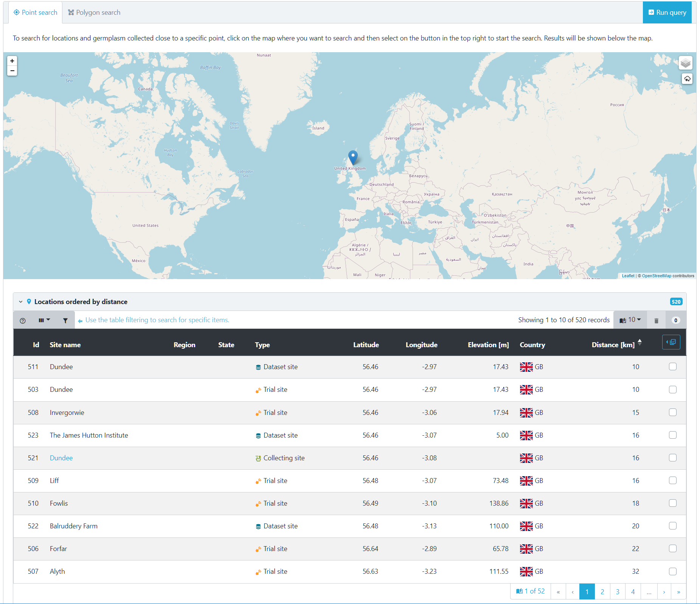Viewport: 700px width, 604px height.
Task: Zoom out on the map
Action: [x=12, y=71]
